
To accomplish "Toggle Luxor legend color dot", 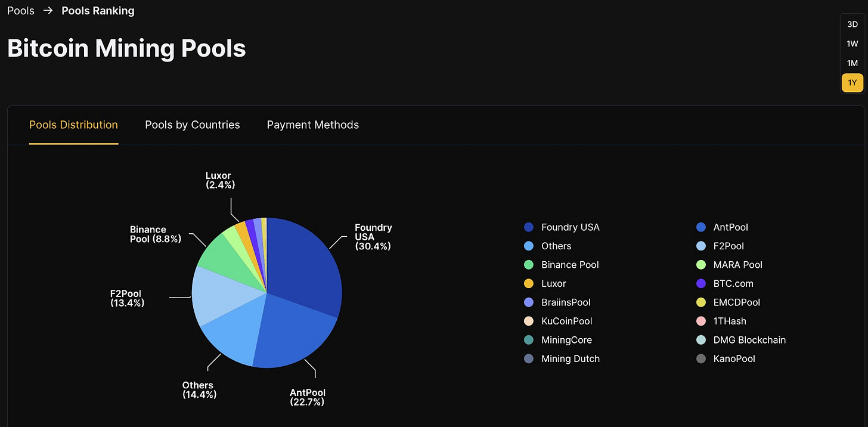I will coord(529,283).
